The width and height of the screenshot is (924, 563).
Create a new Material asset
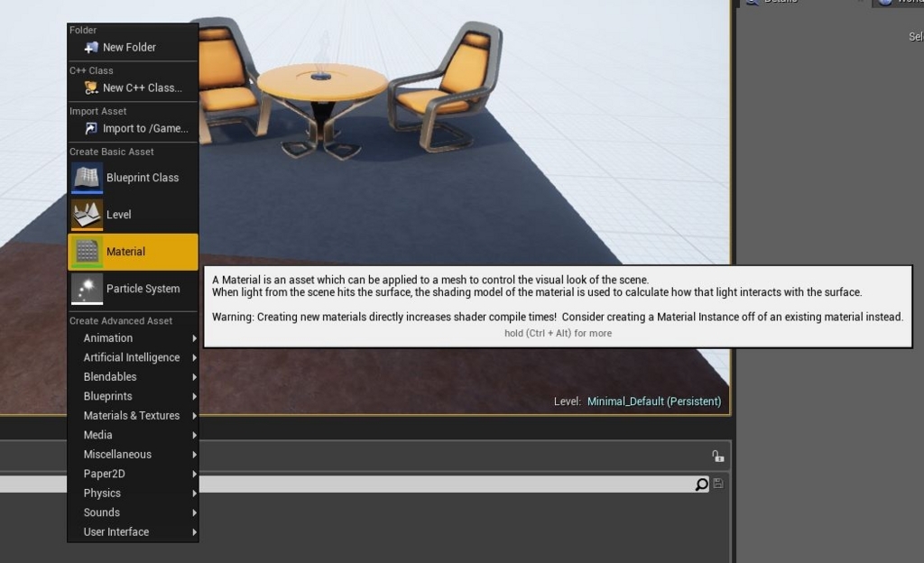coord(133,252)
